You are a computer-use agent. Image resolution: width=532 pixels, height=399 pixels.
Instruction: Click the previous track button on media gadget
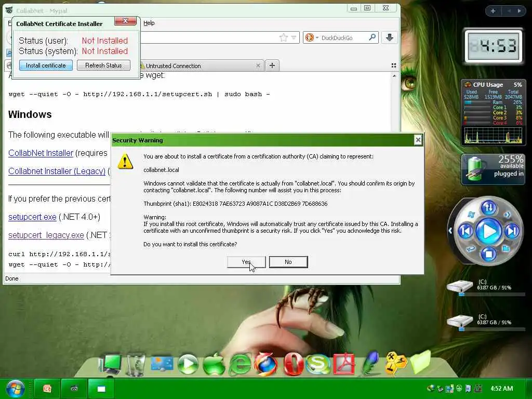point(465,231)
